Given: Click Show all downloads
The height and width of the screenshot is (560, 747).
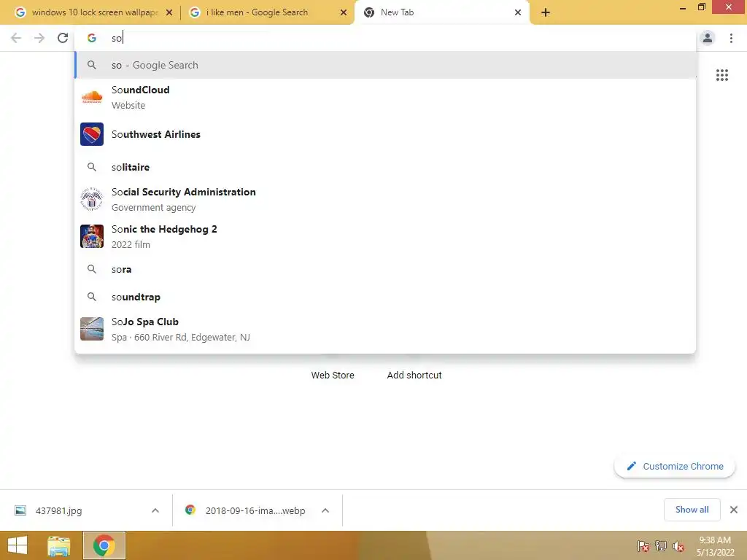Looking at the screenshot, I should pyautogui.click(x=692, y=510).
